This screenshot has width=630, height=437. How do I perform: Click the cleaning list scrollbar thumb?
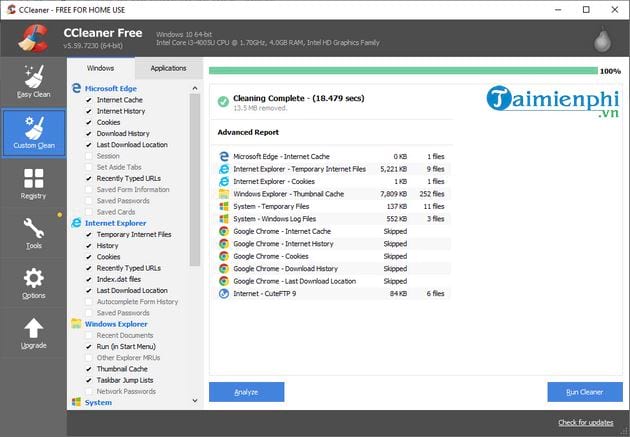195,180
